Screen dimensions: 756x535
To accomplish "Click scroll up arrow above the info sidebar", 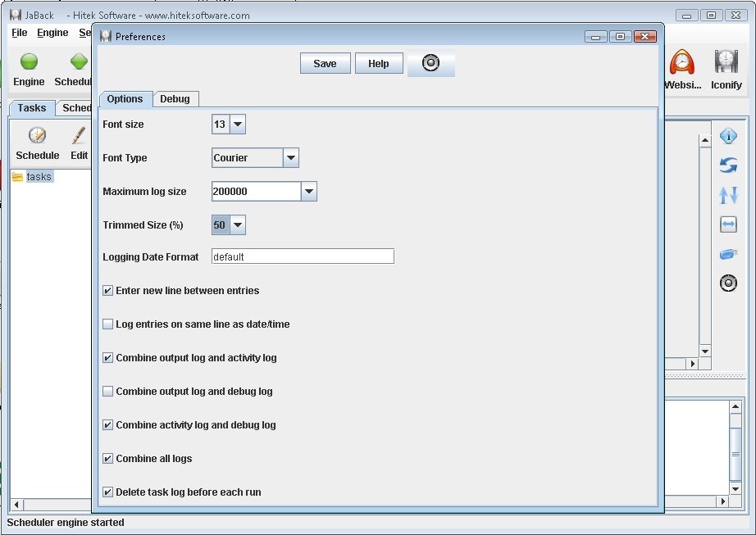I will (705, 141).
